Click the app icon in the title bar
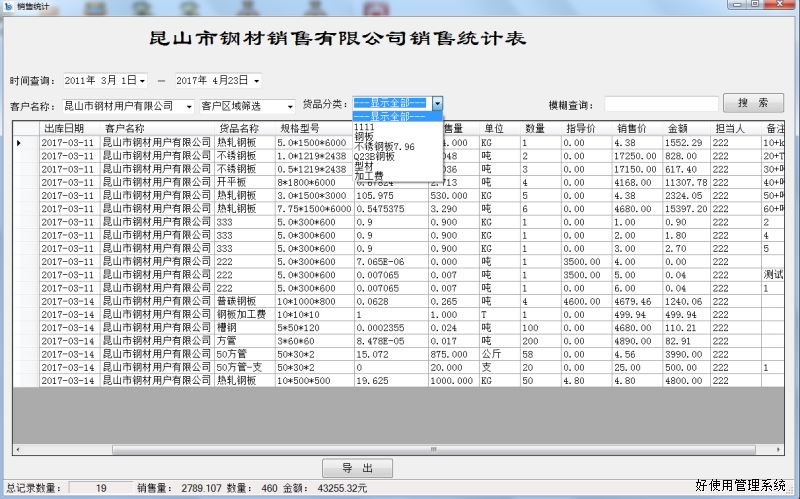800x499 pixels. pos(8,6)
